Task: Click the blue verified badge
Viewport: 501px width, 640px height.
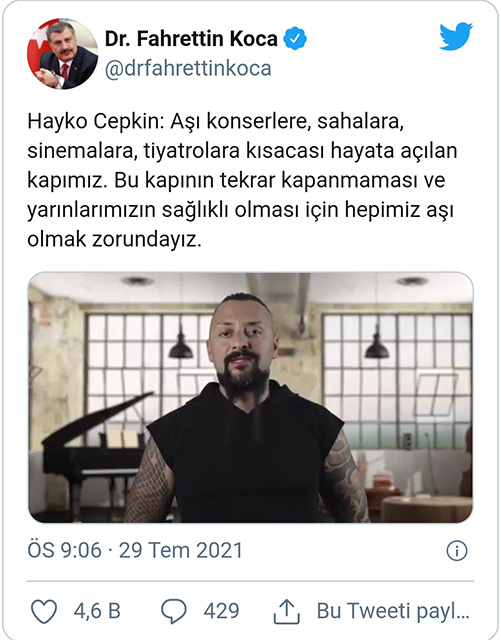Action: (295, 38)
